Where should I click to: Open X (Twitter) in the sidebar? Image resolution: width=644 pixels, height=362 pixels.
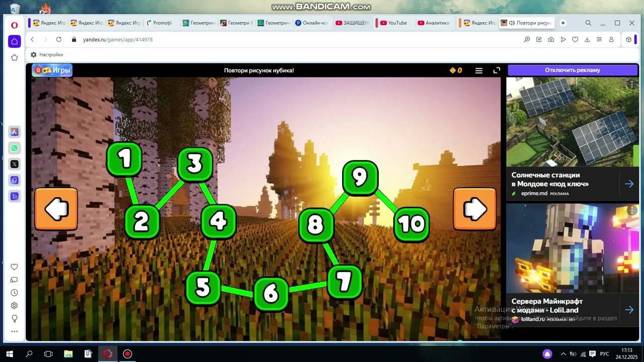[15, 164]
